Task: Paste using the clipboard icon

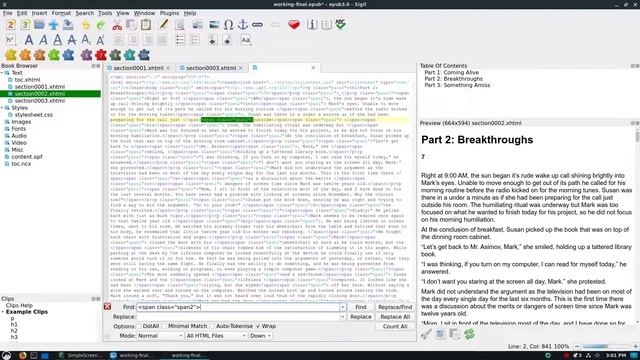Action: (x=146, y=25)
